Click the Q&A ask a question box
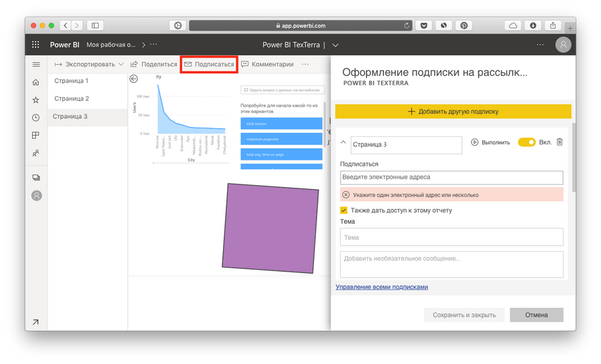Screen dimensions: 601x364 coord(282,90)
